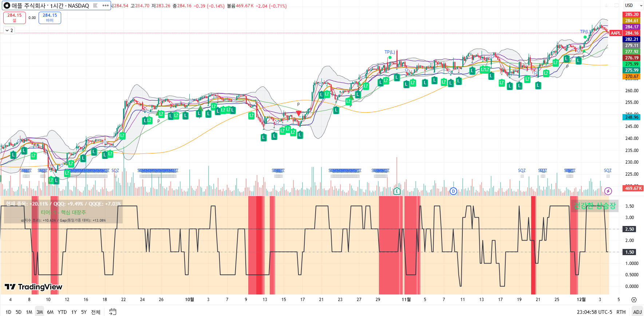Image resolution: width=644 pixels, height=316 pixels.
Task: Open the USD currency dropdown
Action: 633,5
